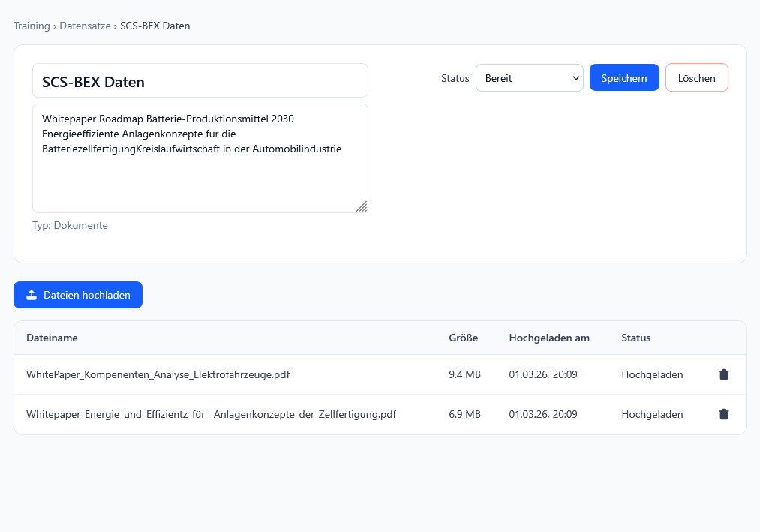Click the Hochgeladen am column header
The image size is (760, 532).
tap(548, 338)
